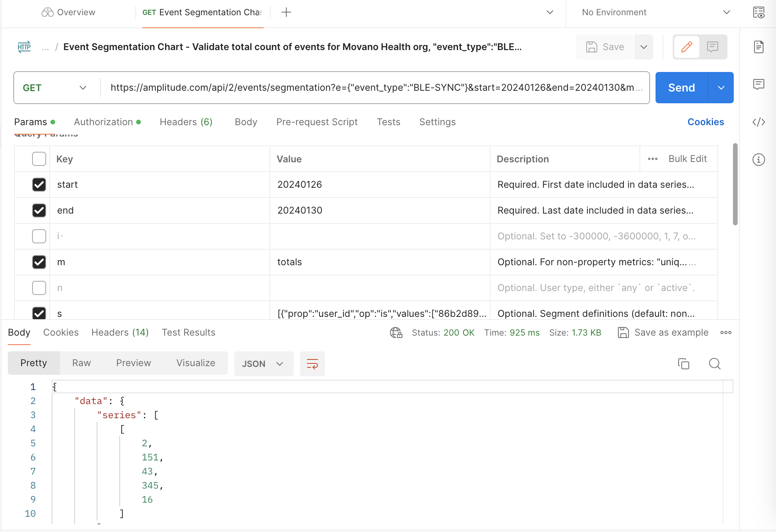
Task: Click the edit pencil mode icon
Action: (x=687, y=47)
